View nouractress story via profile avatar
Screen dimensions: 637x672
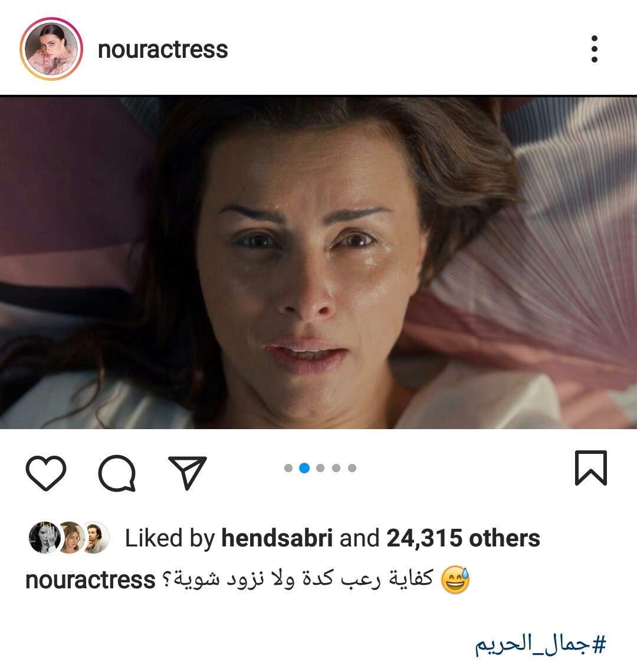click(51, 49)
